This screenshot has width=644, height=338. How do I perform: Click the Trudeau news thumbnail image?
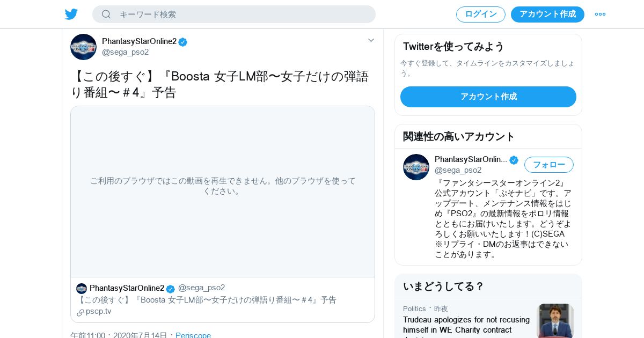[555, 321]
